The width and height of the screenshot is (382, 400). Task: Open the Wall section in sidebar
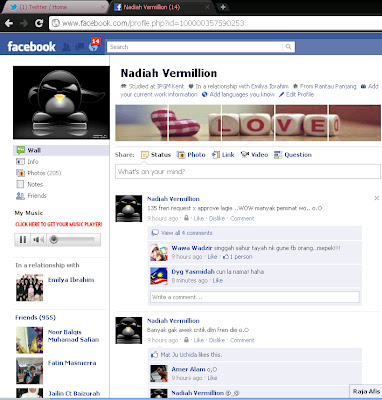[61, 150]
